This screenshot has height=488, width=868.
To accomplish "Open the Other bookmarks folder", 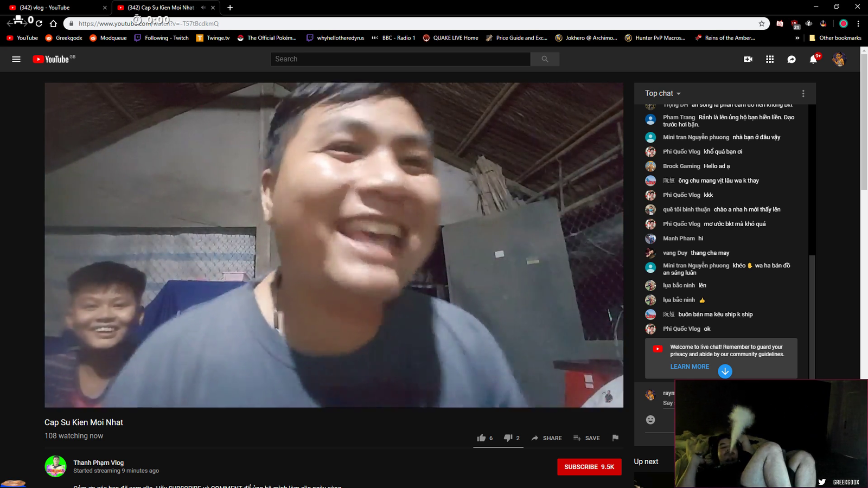I will [835, 38].
